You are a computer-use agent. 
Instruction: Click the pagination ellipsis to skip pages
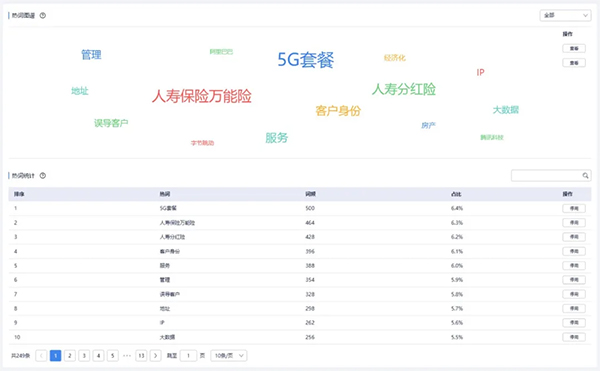(x=127, y=356)
